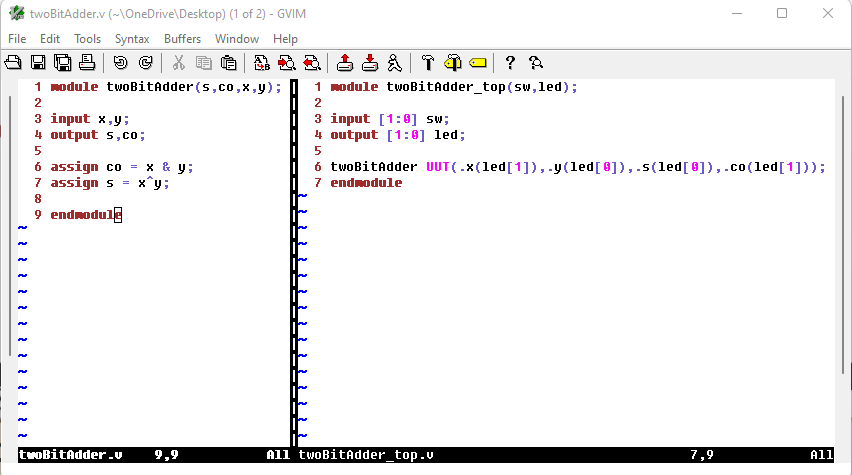Open the Buffers menu
Screen dimensions: 852x475
(182, 38)
